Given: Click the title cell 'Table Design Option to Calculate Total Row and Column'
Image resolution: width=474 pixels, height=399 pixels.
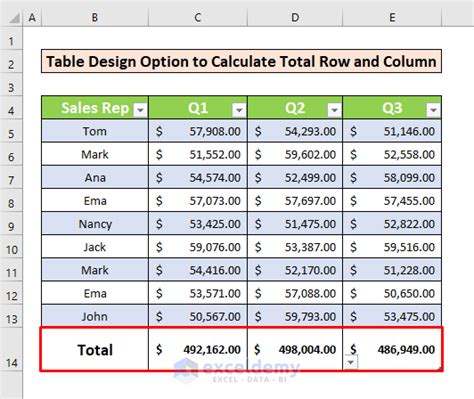Looking at the screenshot, I should point(241,61).
